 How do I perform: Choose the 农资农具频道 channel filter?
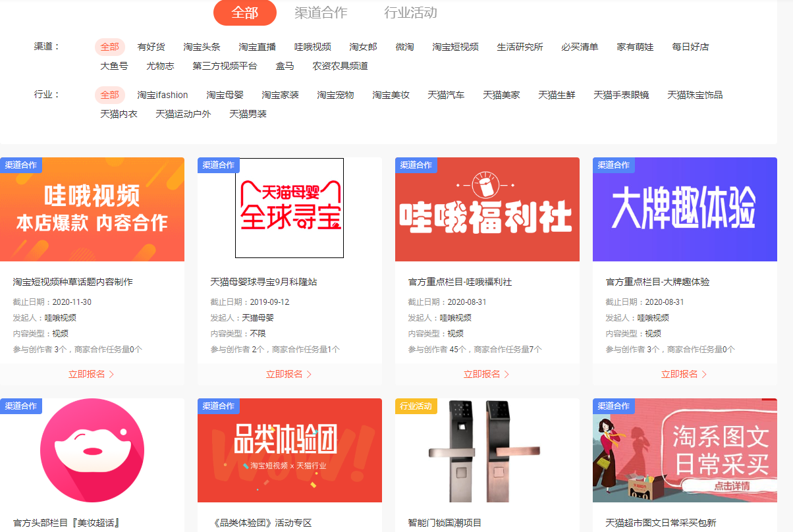coord(340,66)
